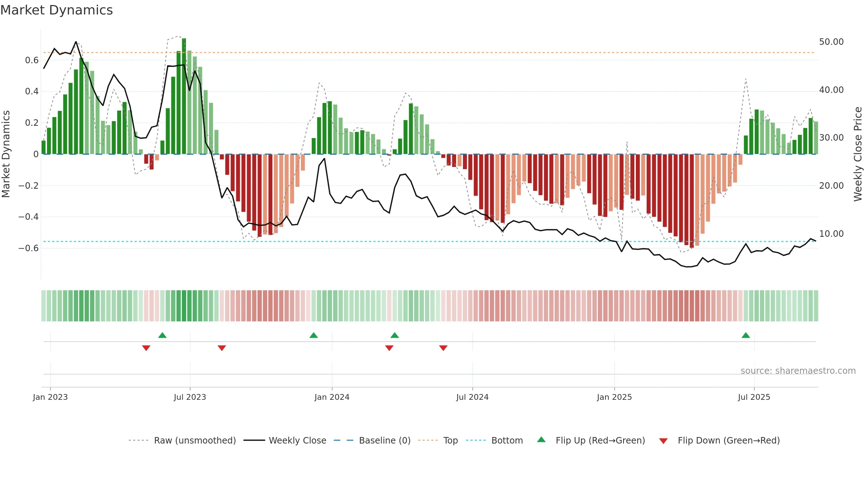
Task: Click the 0.4 left axis tick label
Action: point(32,91)
